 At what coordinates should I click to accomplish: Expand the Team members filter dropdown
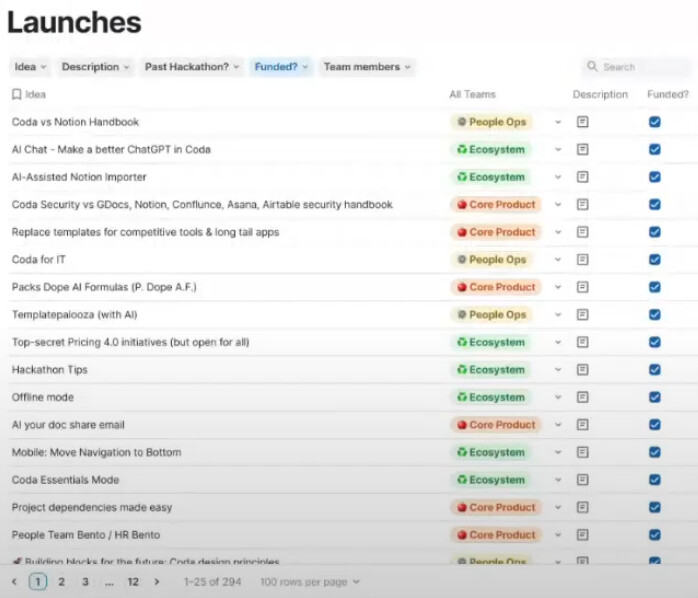(367, 67)
